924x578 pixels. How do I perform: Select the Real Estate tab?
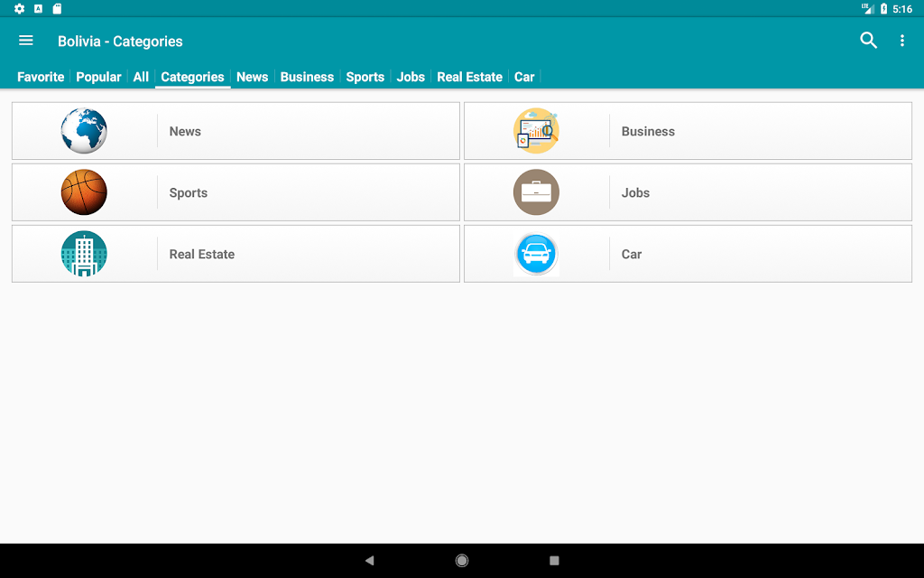click(x=469, y=77)
